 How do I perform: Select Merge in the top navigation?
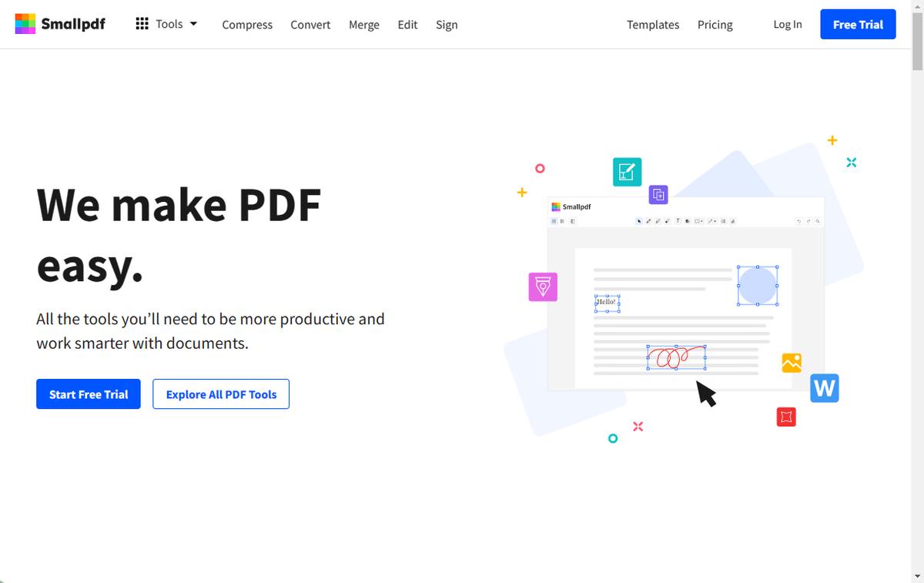tap(363, 25)
